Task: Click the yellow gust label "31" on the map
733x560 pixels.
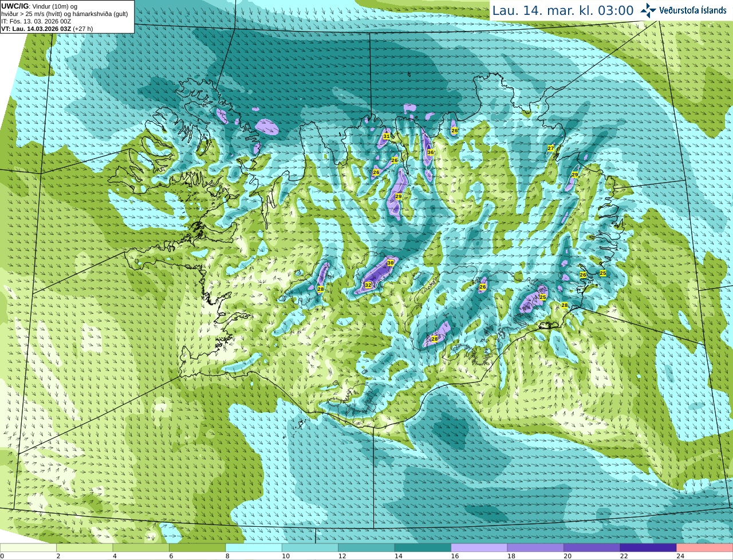Action: click(x=387, y=136)
